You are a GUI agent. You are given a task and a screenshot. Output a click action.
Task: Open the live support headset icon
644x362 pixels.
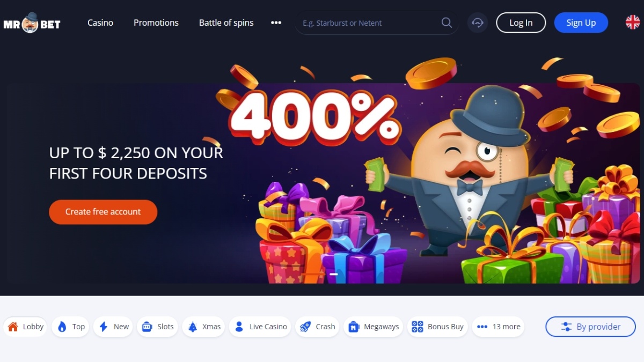[478, 23]
